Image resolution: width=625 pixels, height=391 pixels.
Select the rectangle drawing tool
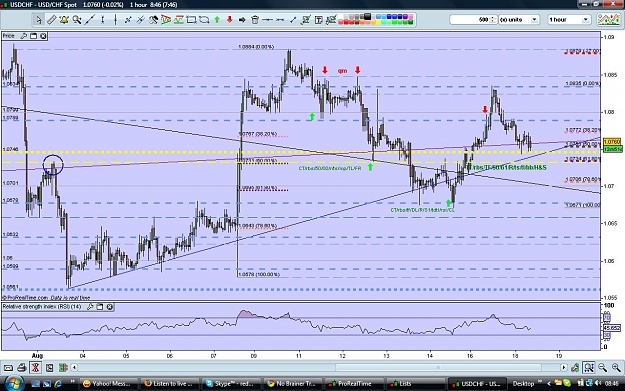(191, 20)
